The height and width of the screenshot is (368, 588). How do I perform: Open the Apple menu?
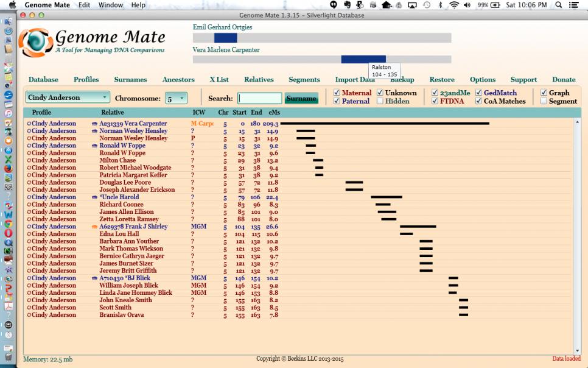point(12,5)
